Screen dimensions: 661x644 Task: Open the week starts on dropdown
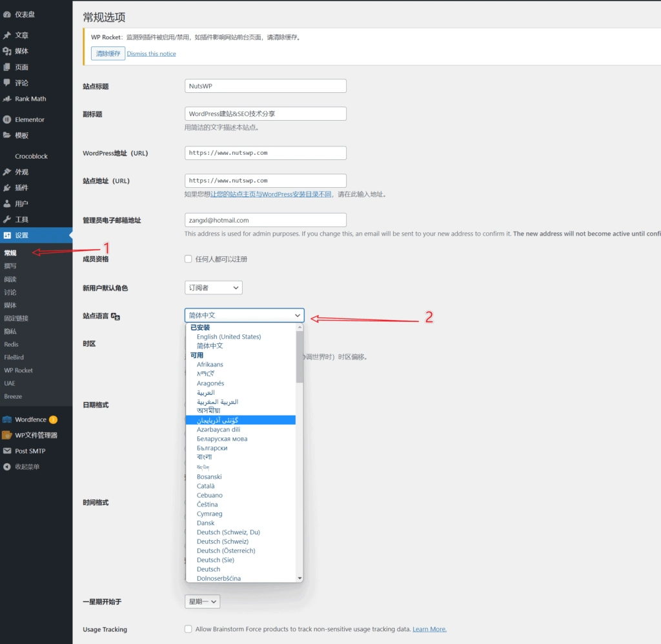pyautogui.click(x=202, y=601)
